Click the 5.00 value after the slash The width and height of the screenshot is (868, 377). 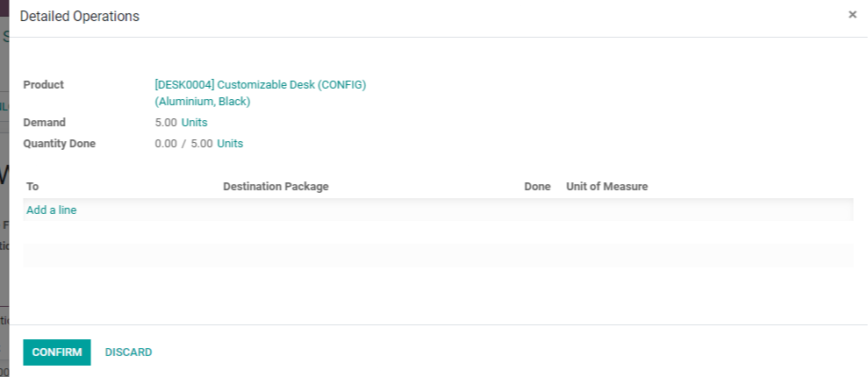click(x=201, y=144)
